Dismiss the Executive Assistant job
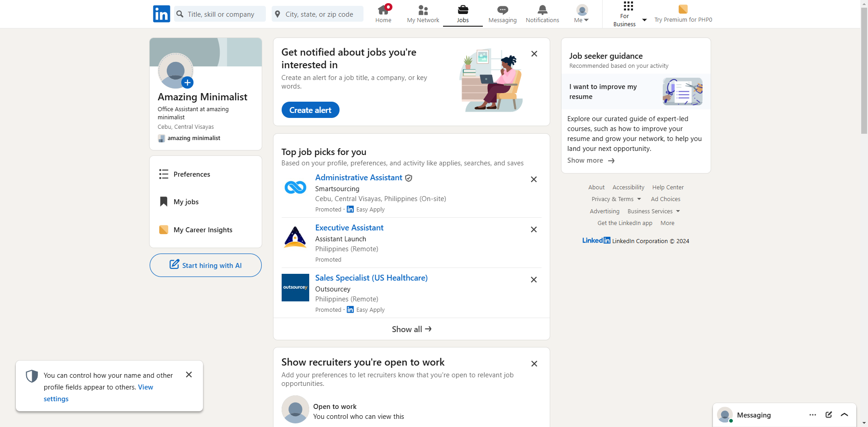Image resolution: width=868 pixels, height=427 pixels. coord(534,230)
